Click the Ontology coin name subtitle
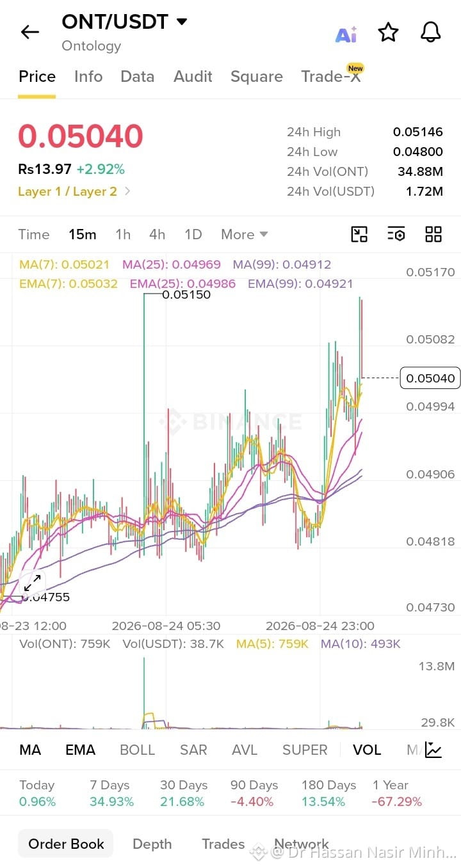 click(91, 46)
